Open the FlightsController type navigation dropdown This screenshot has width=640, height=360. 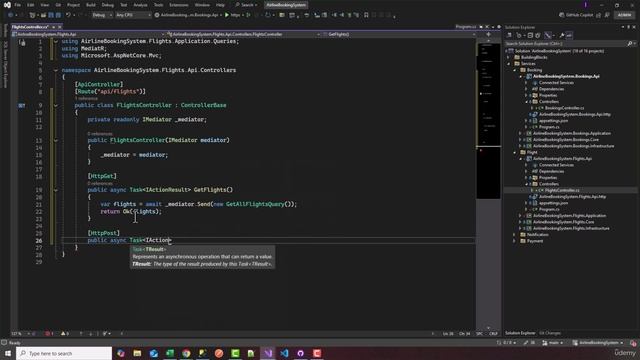[x=244, y=34]
